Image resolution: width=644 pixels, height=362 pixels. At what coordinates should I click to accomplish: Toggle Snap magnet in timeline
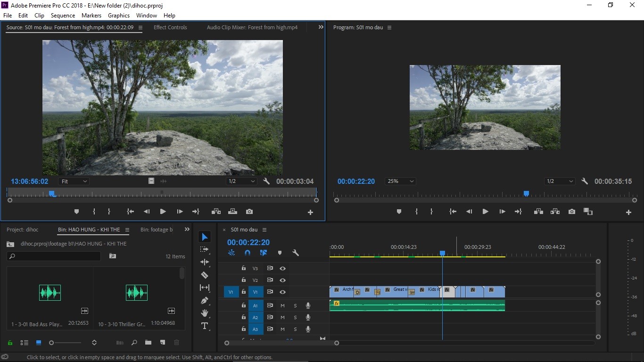[248, 253]
